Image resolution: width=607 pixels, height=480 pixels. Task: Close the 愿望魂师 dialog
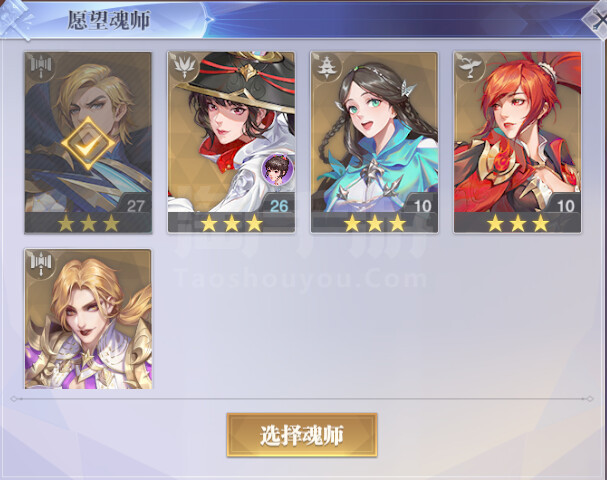pos(596,19)
